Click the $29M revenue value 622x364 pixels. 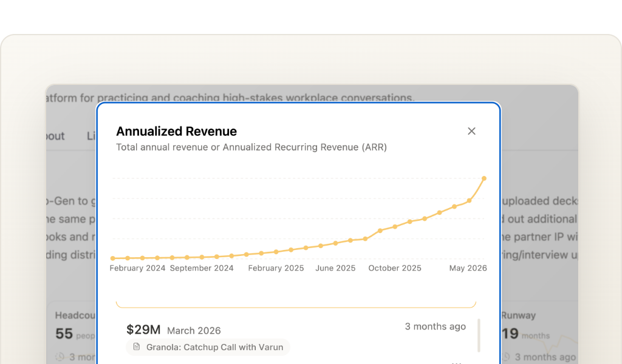(x=143, y=329)
